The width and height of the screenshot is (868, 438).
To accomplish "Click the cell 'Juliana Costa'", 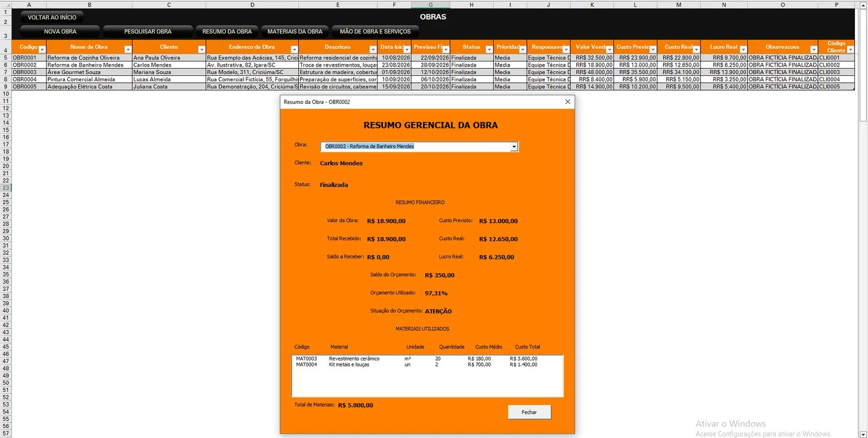I will point(169,87).
